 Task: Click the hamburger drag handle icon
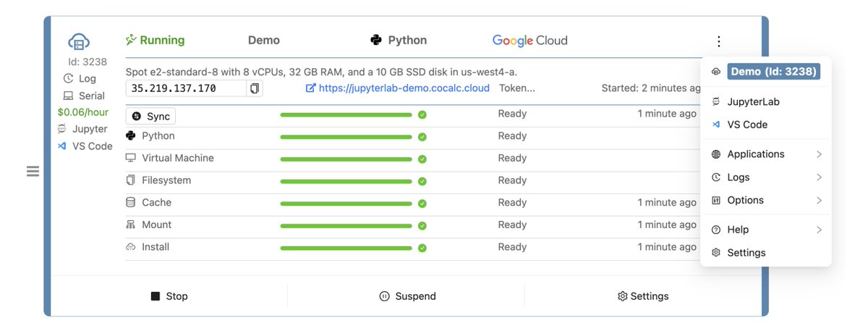point(33,172)
